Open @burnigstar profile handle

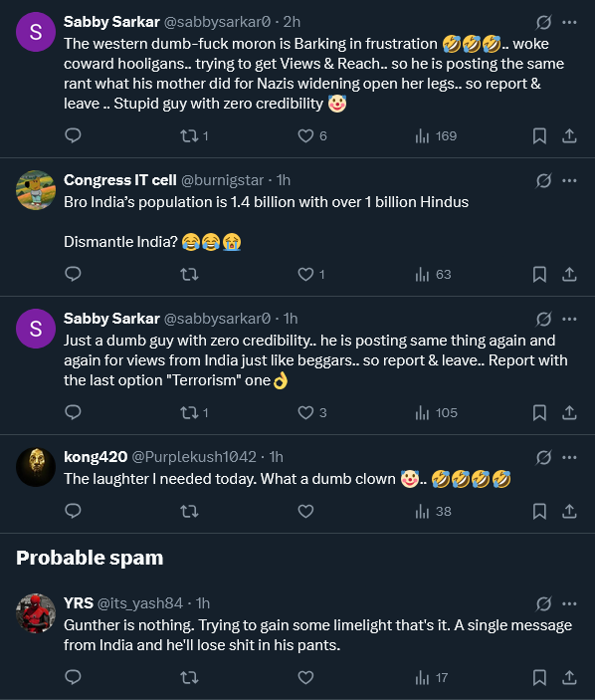(222, 180)
